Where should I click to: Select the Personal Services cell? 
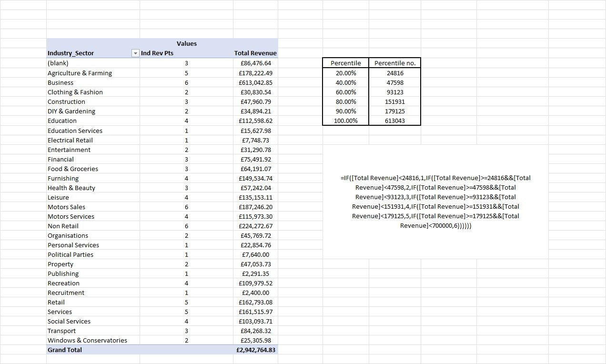coord(93,245)
